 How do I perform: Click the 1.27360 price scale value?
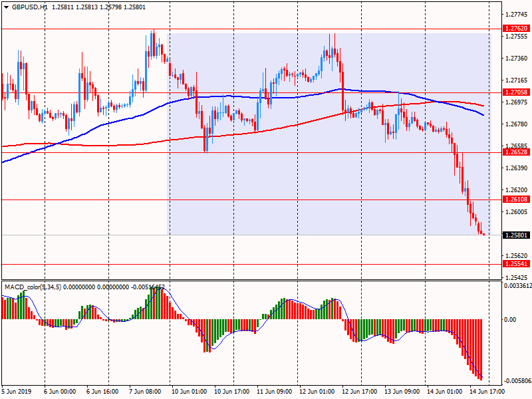pyautogui.click(x=517, y=59)
